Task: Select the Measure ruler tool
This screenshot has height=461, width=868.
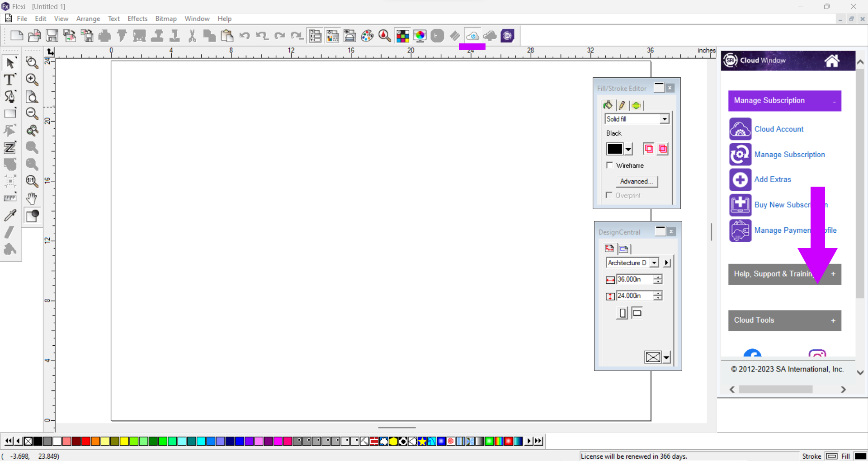Action: click(10, 198)
